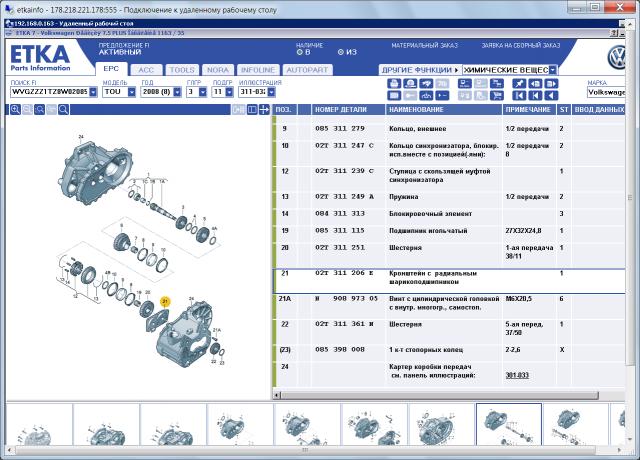Click the previous illustration page icon
Viewport: 640px width, 460px height.
tap(535, 84)
